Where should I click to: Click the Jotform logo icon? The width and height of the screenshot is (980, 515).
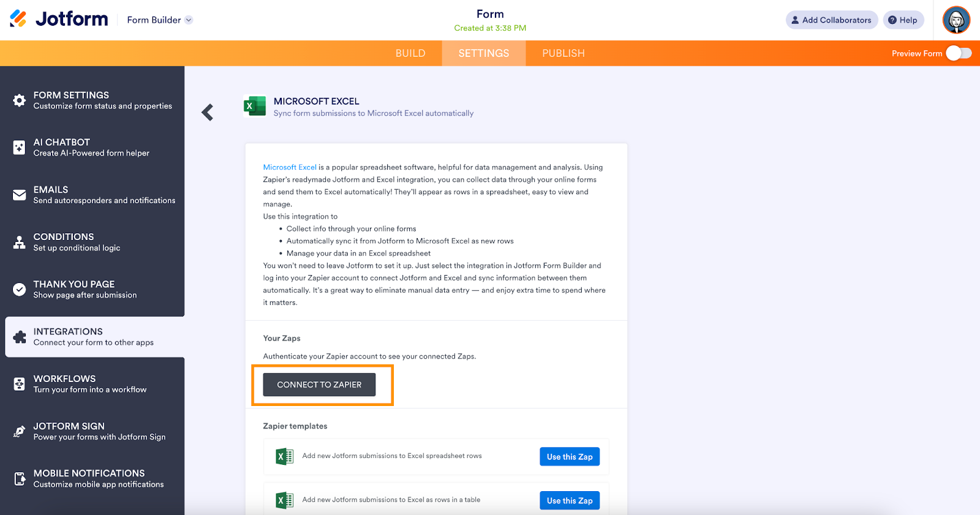tap(18, 19)
